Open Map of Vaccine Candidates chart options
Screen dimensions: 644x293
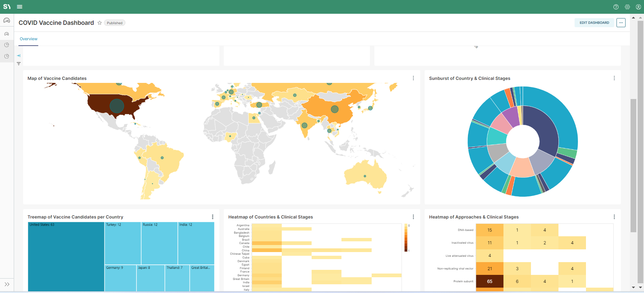[x=413, y=78]
